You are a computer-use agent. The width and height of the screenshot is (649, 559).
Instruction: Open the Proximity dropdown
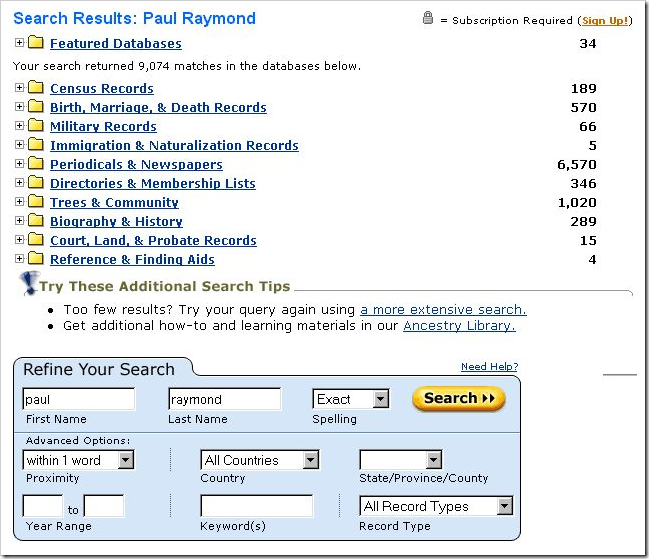pos(125,460)
